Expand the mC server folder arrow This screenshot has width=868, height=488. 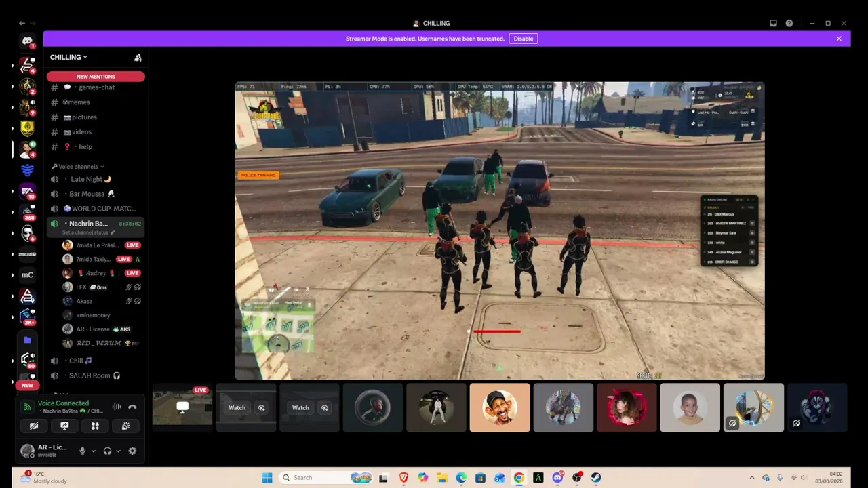(13, 275)
